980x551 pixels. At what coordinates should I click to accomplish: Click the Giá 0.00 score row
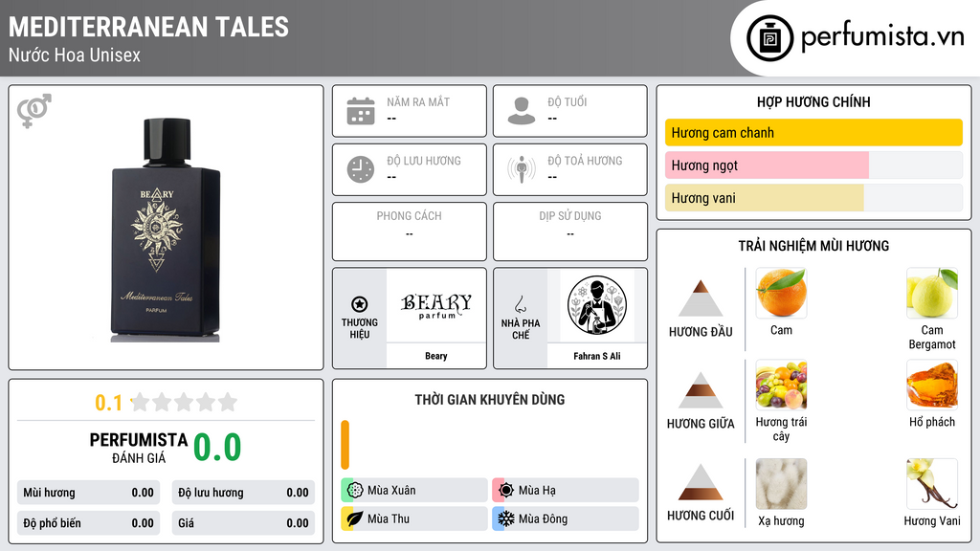pos(243,523)
